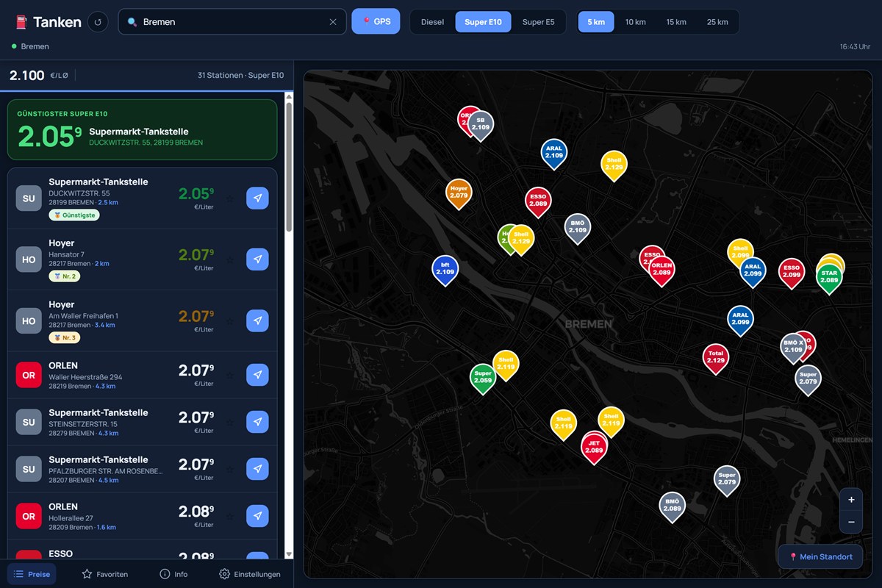Click the 2.07 price of Waller Heerstraße

(x=196, y=371)
